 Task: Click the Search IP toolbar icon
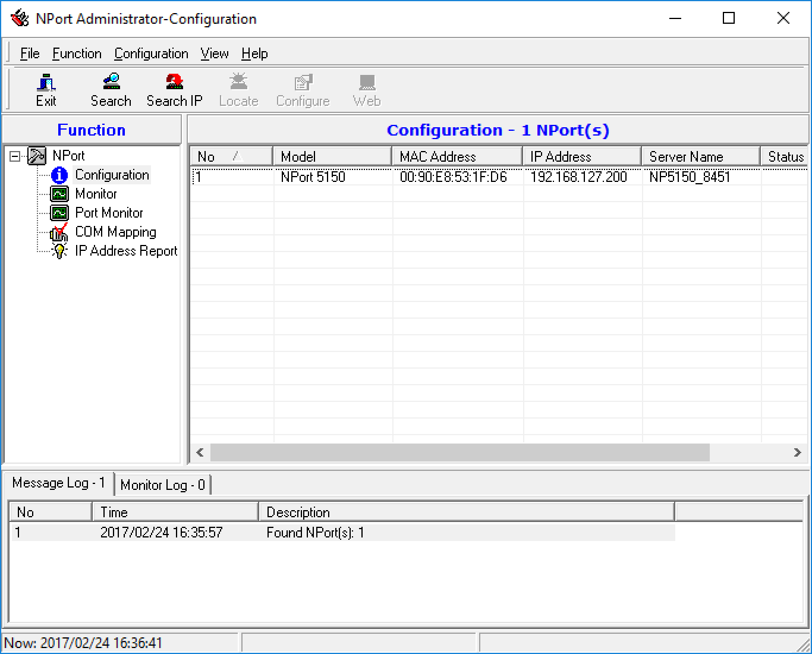[174, 90]
